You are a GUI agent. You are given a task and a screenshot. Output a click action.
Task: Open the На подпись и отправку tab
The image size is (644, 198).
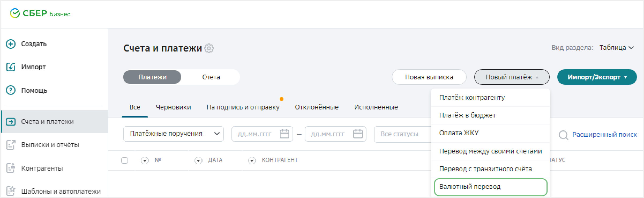click(x=243, y=107)
